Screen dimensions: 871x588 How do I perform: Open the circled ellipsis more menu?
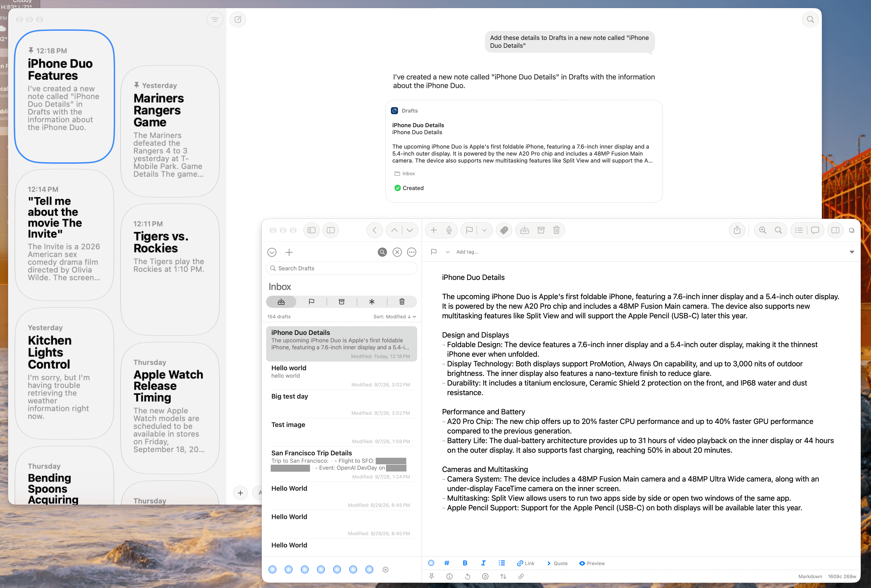[x=412, y=252]
